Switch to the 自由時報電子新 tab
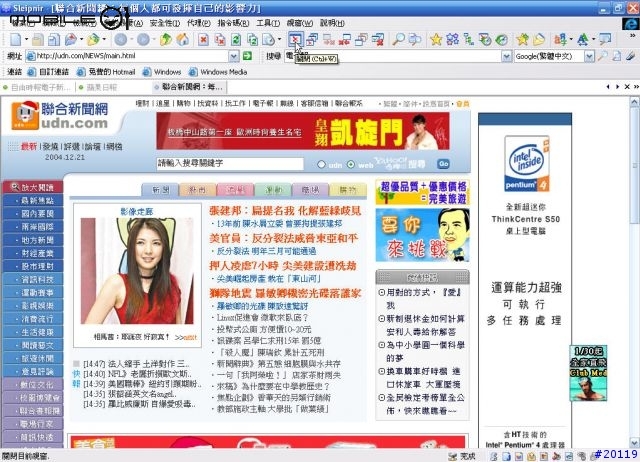Screen dimensions: 640x462 37,87
